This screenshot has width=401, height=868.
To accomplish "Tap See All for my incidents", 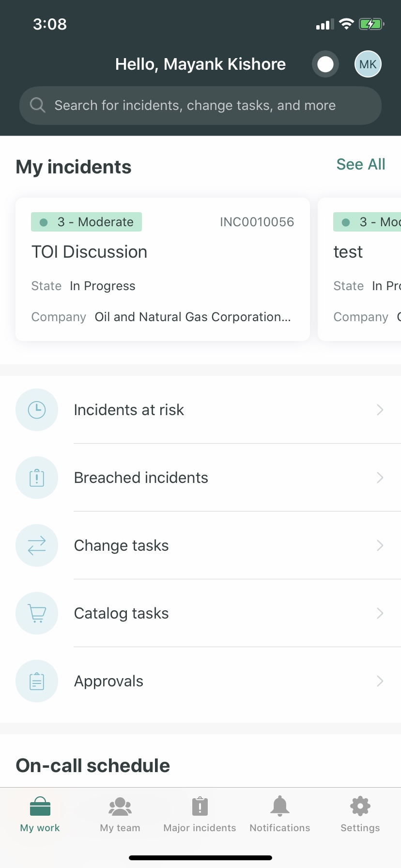I will coord(360,164).
